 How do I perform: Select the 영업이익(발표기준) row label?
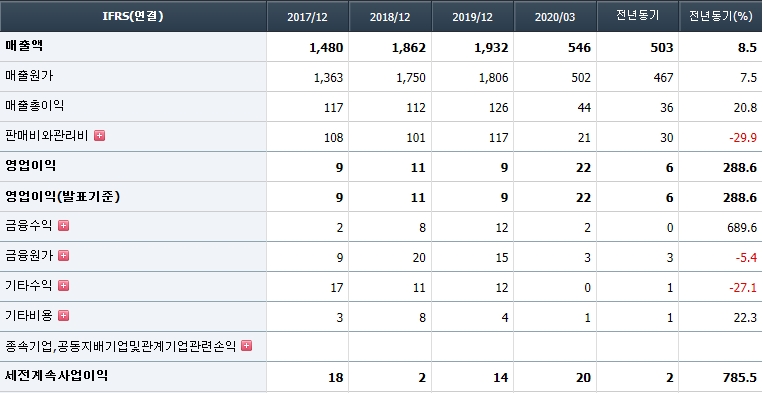63,196
